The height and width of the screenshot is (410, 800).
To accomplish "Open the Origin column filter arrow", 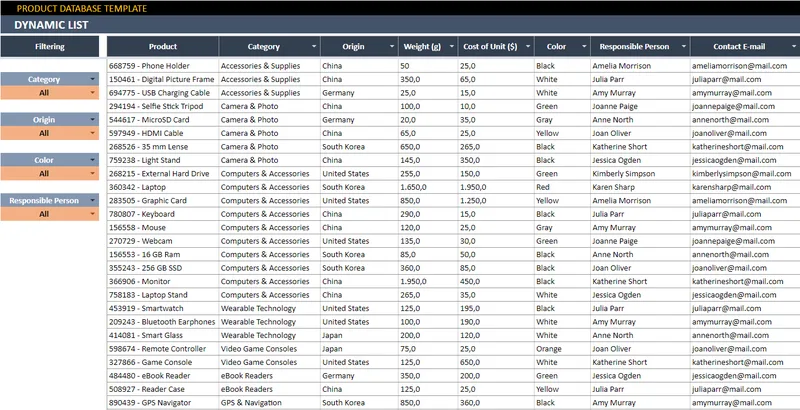I will [x=392, y=46].
